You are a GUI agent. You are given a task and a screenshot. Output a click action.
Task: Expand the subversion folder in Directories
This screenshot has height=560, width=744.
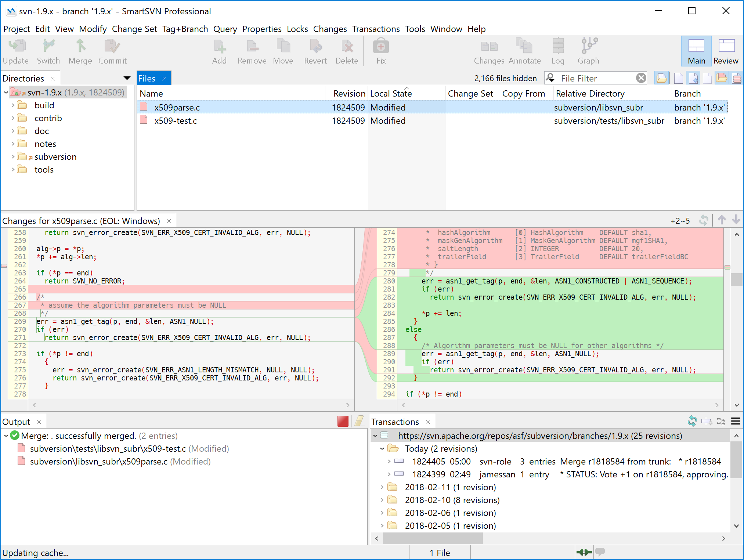tap(13, 156)
